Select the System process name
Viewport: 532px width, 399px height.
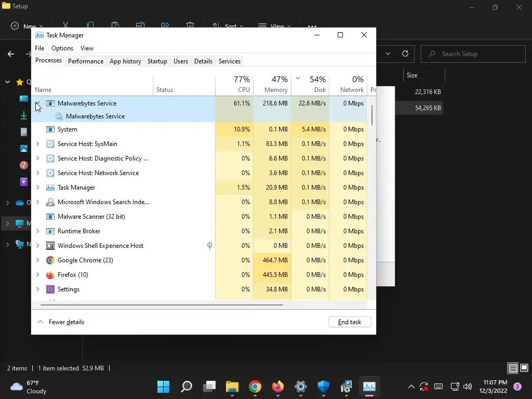coord(68,129)
